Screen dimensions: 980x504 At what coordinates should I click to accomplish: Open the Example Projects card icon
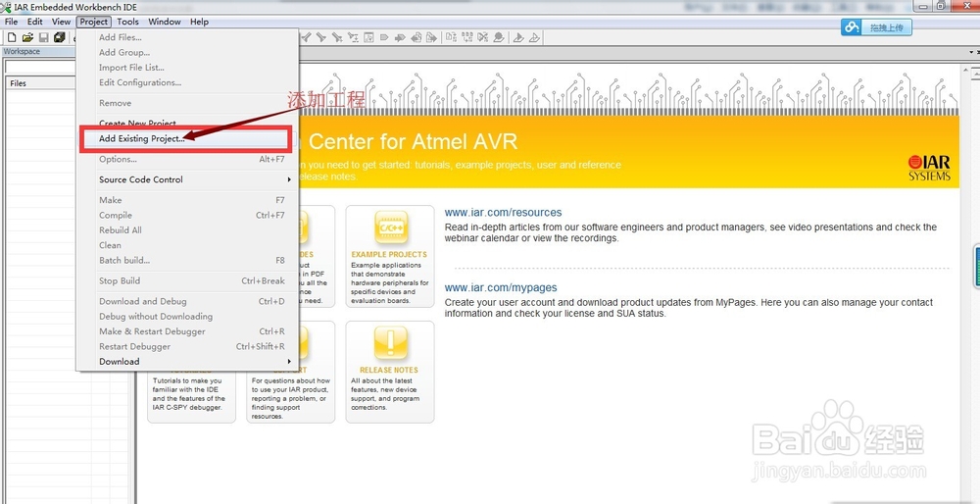pyautogui.click(x=391, y=227)
